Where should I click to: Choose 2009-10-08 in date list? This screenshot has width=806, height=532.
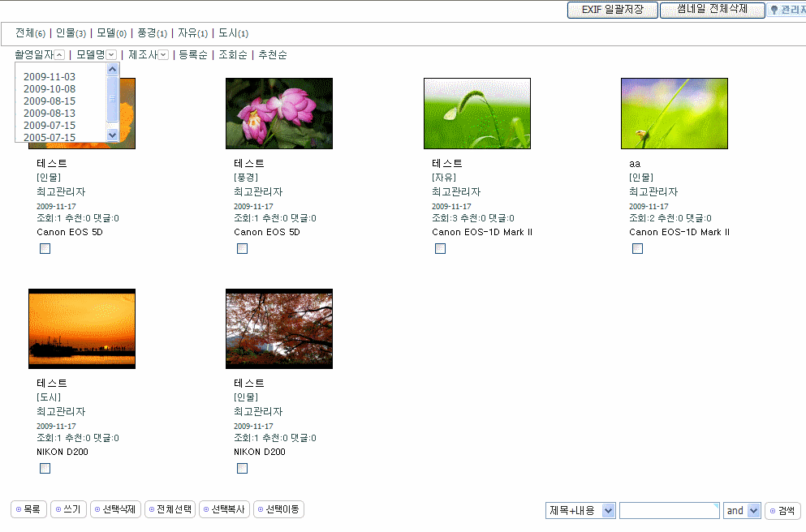click(50, 89)
